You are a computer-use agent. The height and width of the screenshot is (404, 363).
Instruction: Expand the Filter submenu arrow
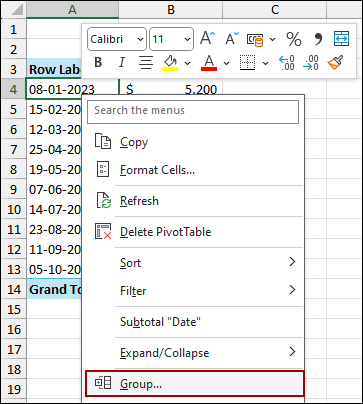(x=292, y=290)
